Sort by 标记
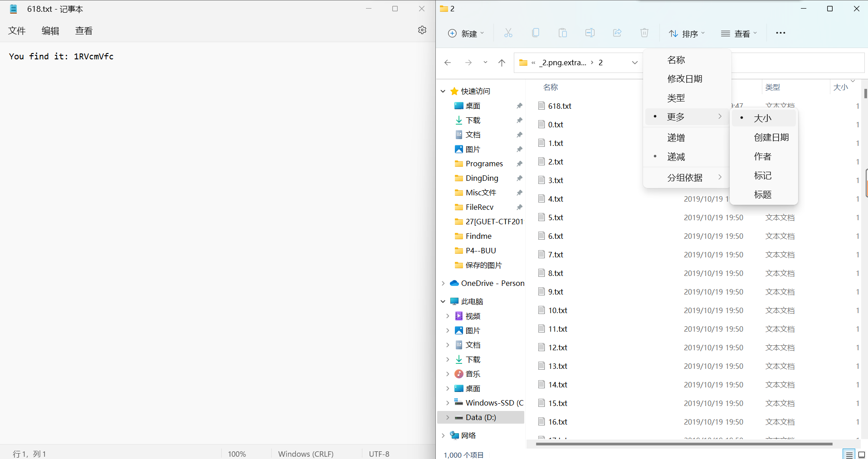The image size is (868, 459). [764, 175]
